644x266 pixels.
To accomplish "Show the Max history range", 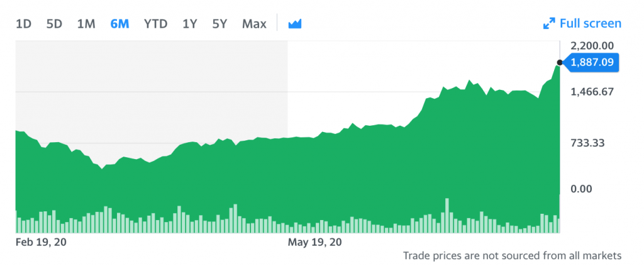I will tap(254, 24).
